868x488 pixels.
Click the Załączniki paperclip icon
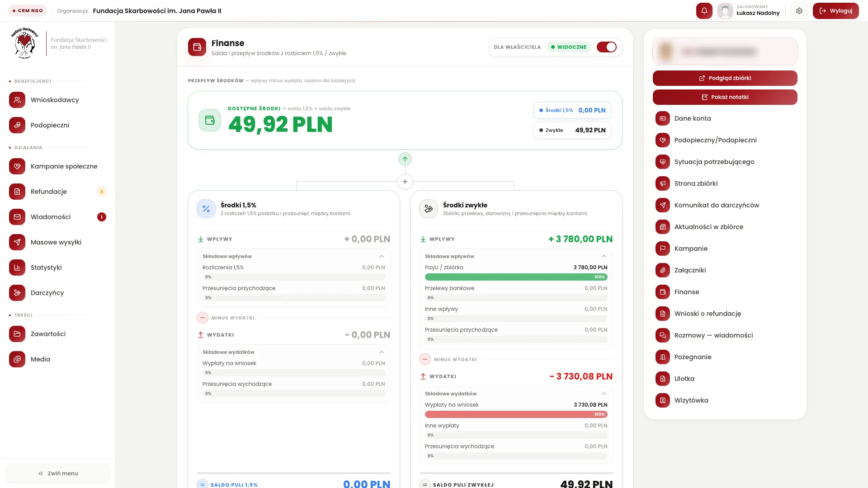663,270
